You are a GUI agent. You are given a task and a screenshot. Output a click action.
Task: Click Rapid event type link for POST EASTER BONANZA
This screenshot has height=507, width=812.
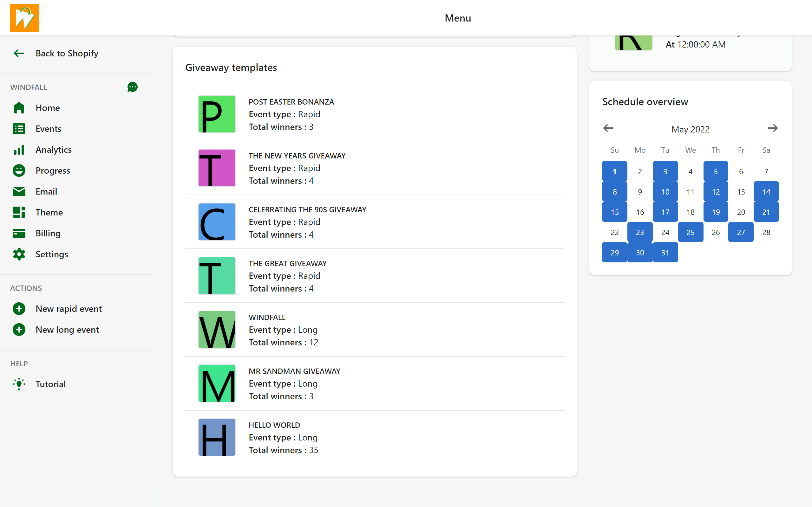point(309,114)
